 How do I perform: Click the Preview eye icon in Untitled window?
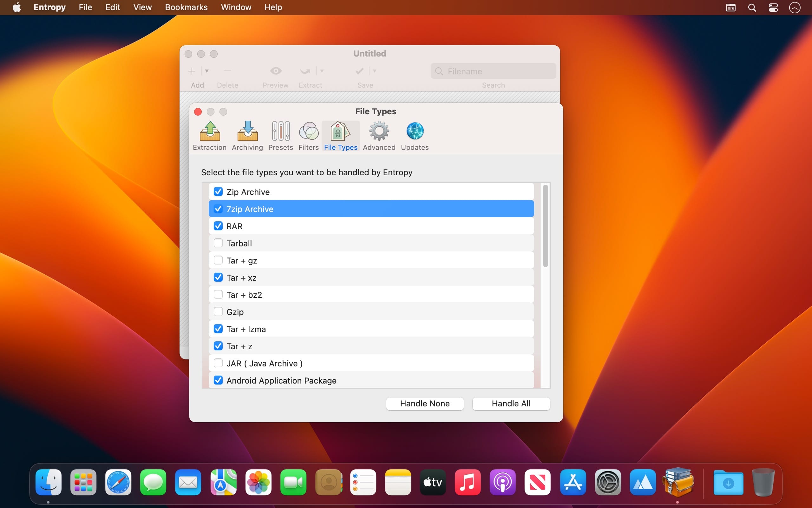[275, 71]
